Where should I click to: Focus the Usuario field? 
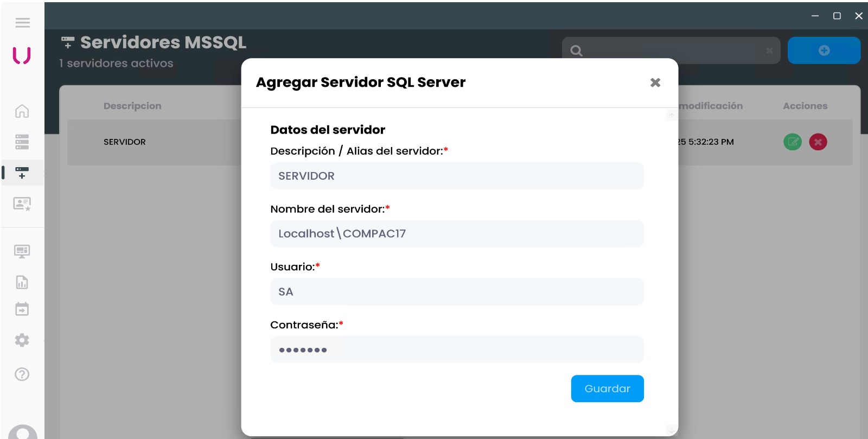tap(457, 291)
